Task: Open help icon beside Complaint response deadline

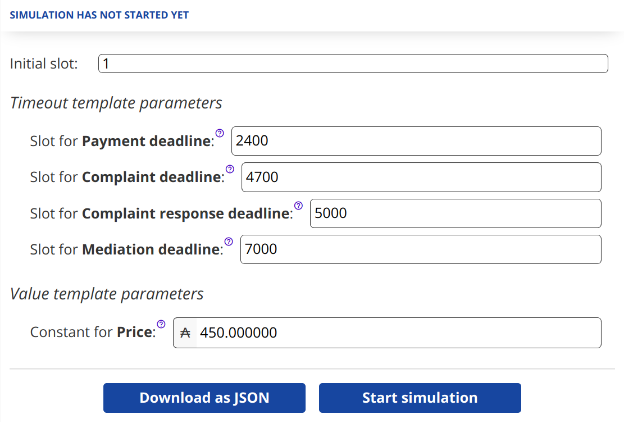Action: click(x=298, y=206)
